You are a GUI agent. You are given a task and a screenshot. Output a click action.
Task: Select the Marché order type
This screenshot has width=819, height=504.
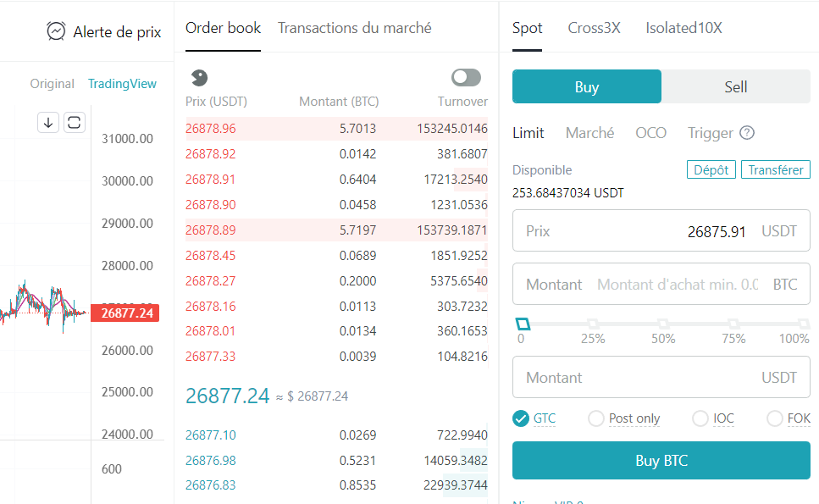click(589, 133)
